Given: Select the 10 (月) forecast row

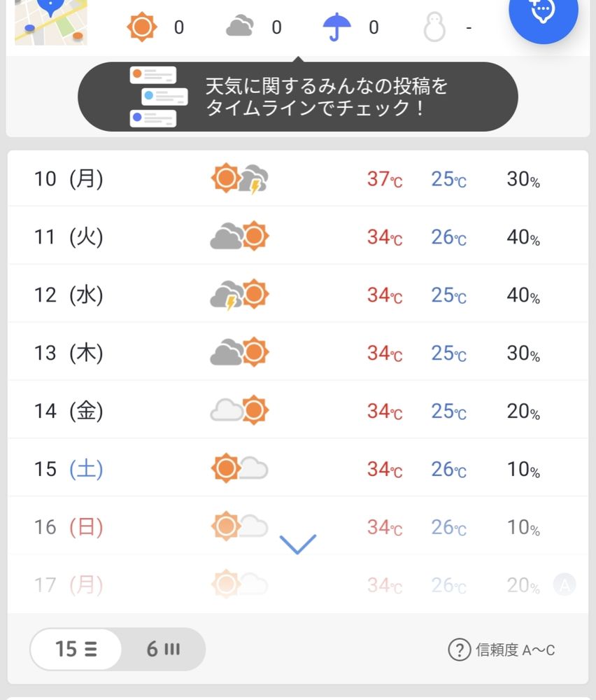Looking at the screenshot, I should (x=298, y=178).
